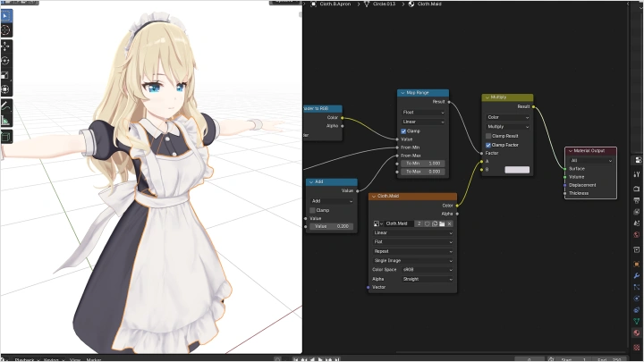Open the Single Image source dropdown

412,261
